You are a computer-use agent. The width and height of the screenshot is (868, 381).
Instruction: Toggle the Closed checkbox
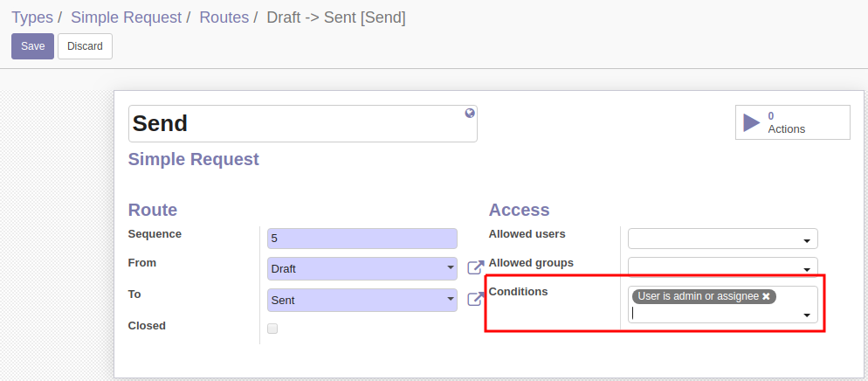272,329
